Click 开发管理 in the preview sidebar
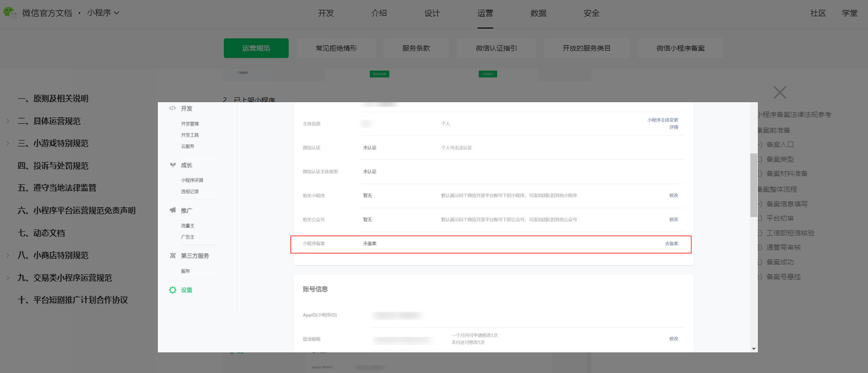Viewport: 868px width, 373px height. (190, 124)
